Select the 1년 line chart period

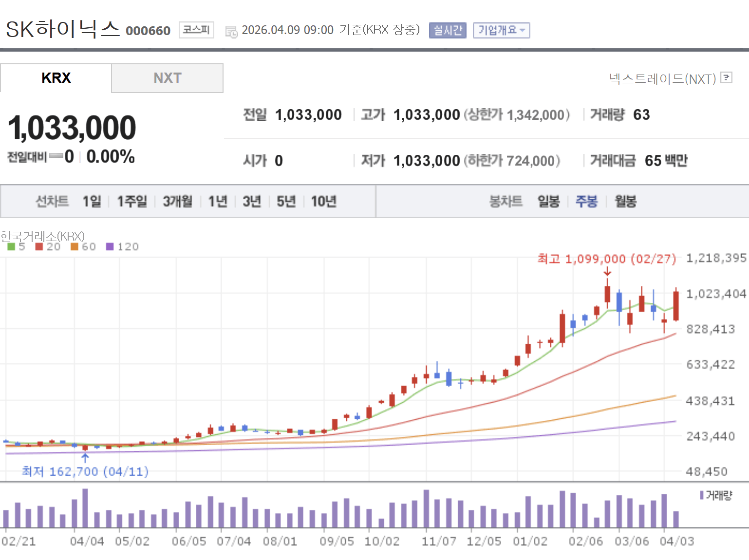pos(218,201)
